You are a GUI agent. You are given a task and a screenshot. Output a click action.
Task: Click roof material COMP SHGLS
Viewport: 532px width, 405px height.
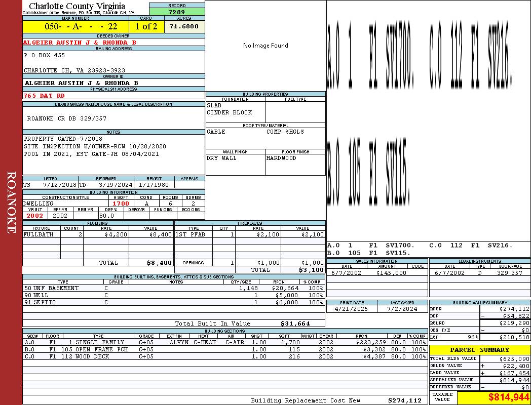[285, 132]
